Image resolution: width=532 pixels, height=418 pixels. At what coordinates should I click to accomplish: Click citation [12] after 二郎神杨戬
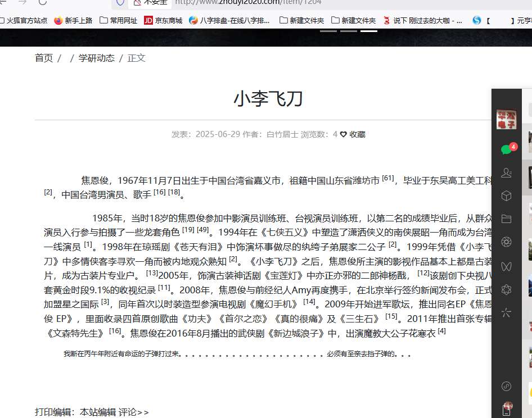423,272
